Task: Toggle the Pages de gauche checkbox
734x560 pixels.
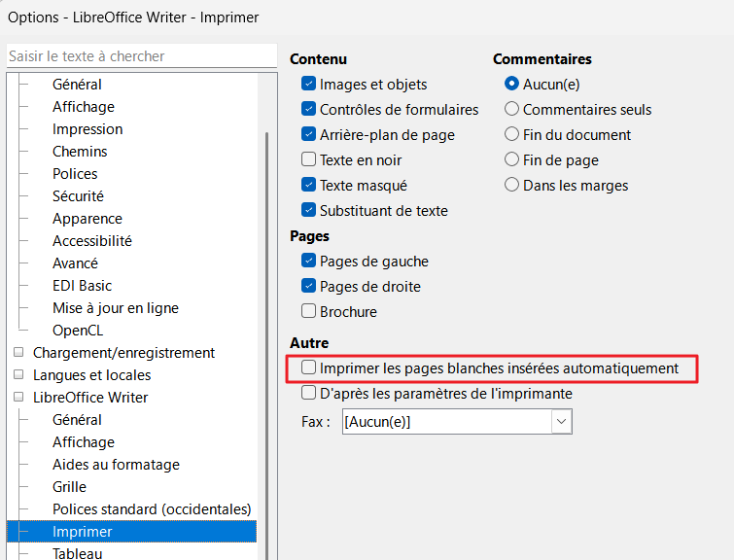Action: 308,261
